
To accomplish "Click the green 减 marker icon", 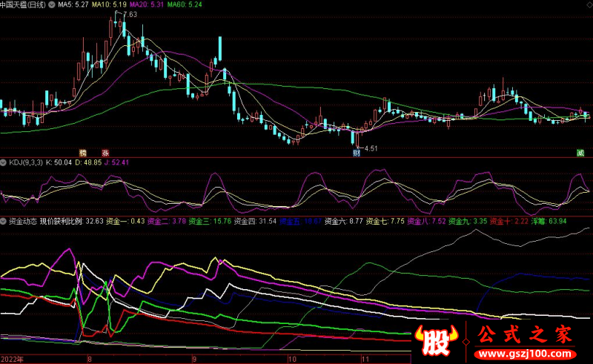I will [580, 153].
